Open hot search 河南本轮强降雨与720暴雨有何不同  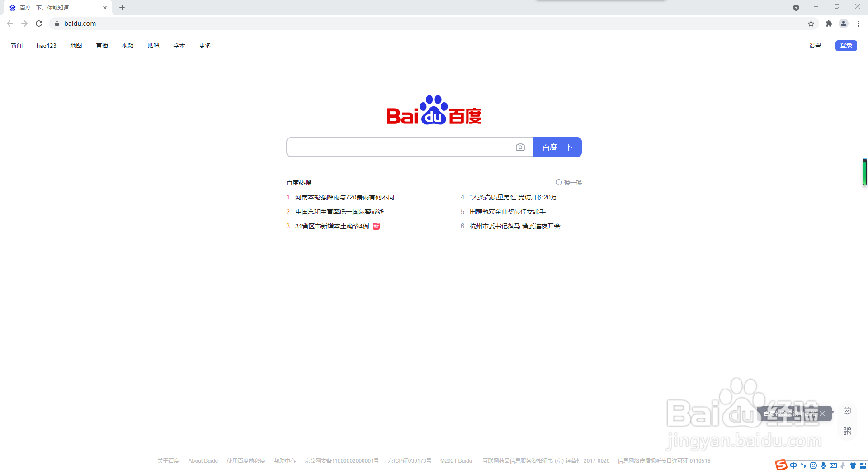pos(344,197)
